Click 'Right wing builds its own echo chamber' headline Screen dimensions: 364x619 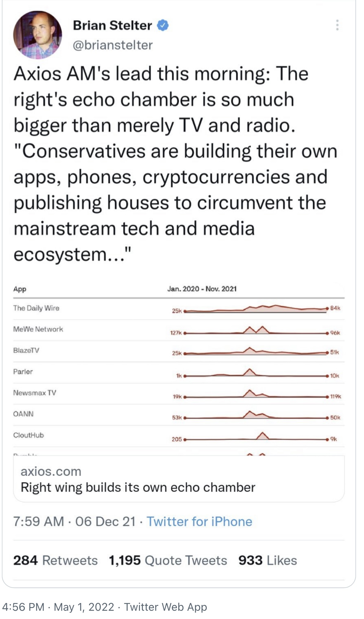tap(138, 488)
